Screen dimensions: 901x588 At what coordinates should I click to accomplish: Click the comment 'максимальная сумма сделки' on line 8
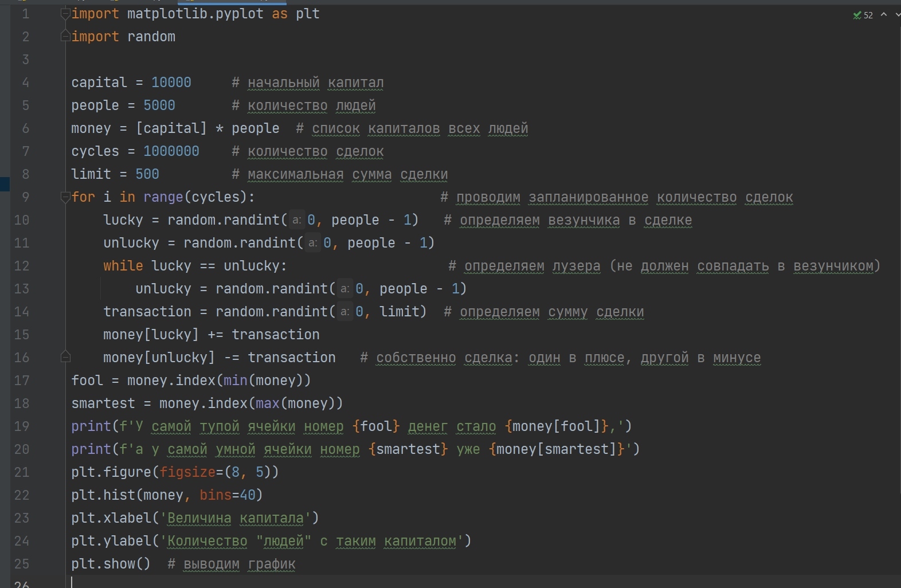[348, 175]
